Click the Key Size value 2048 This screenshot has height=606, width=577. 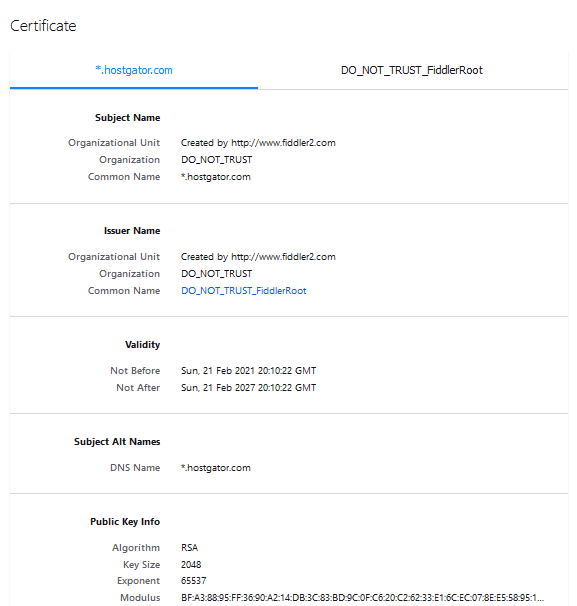[191, 565]
